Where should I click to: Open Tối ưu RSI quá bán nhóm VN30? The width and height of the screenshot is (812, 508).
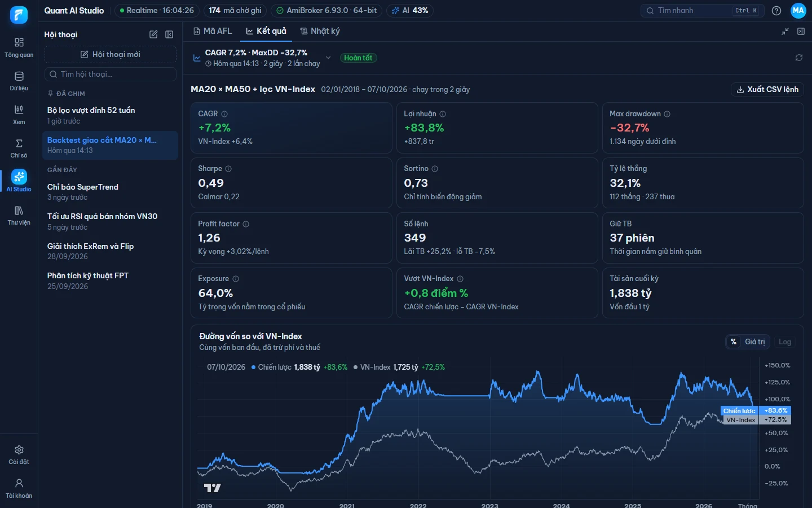tap(111, 221)
